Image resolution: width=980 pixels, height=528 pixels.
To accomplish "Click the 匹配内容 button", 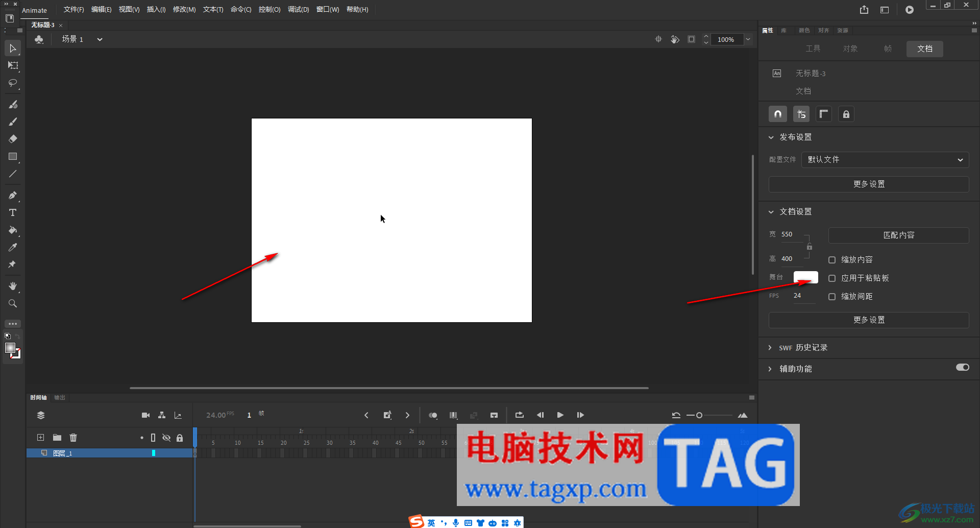I will tap(898, 235).
